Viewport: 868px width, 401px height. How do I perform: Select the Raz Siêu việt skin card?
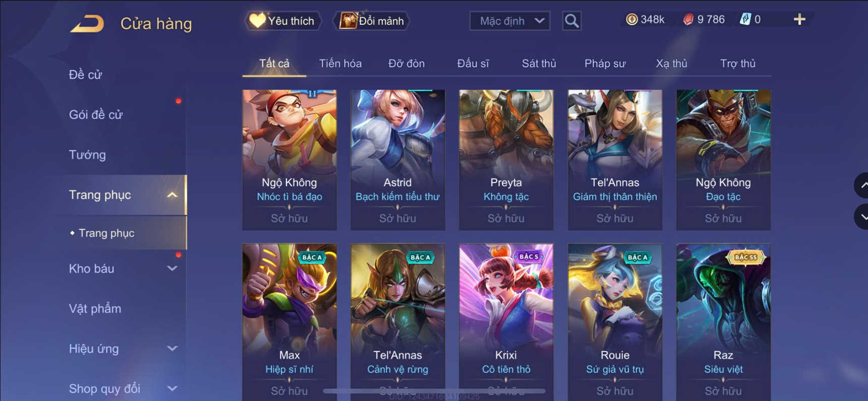(x=723, y=322)
